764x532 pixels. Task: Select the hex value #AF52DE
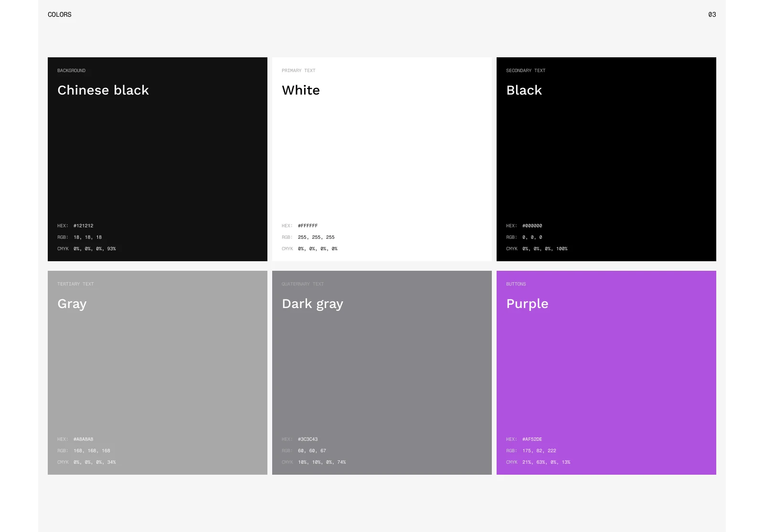[532, 439]
